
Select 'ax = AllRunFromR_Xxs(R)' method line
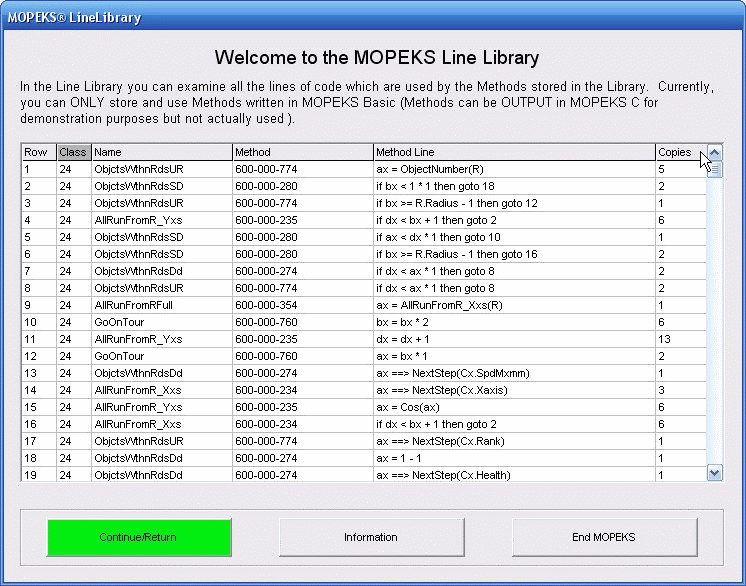click(514, 305)
